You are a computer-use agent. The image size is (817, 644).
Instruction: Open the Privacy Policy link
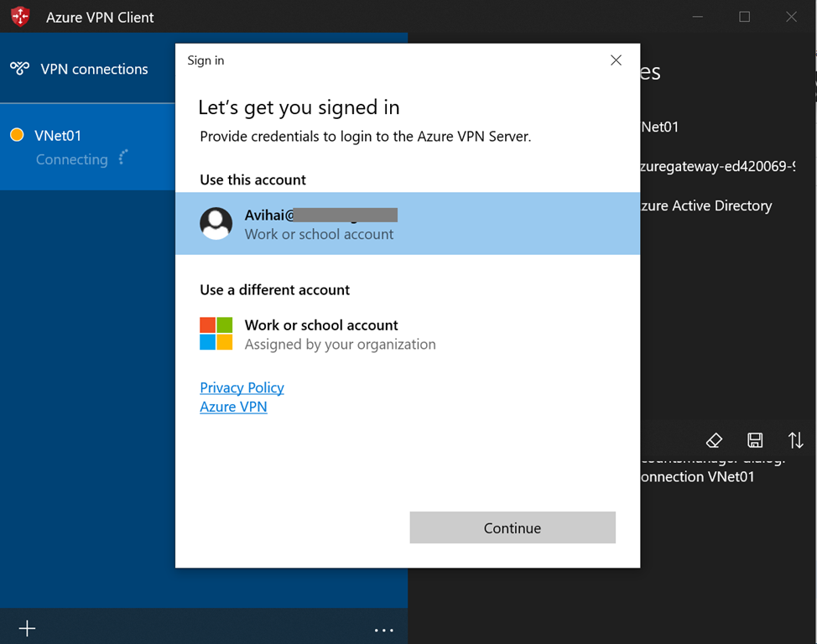242,387
